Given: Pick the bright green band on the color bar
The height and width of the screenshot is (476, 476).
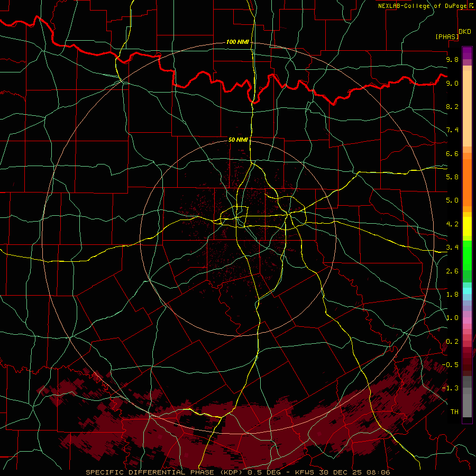Looking at the screenshot, I should (467, 255).
